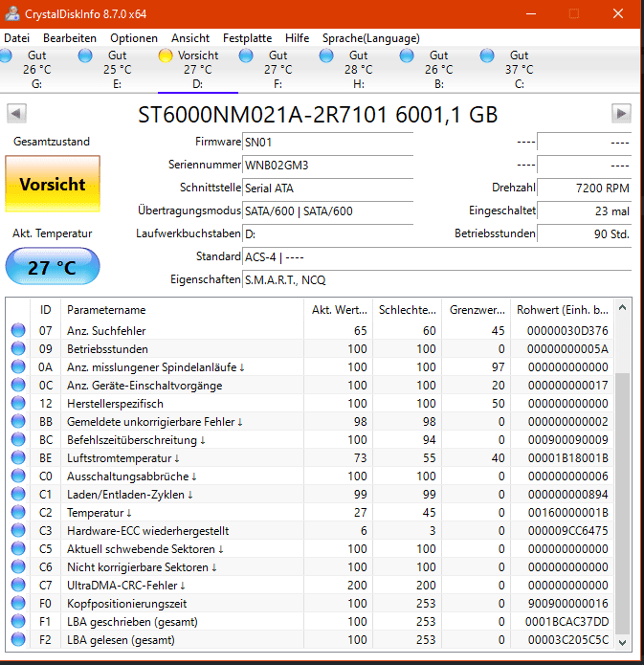Select the E: drive blue status orb
The width and height of the screenshot is (644, 665).
point(85,55)
